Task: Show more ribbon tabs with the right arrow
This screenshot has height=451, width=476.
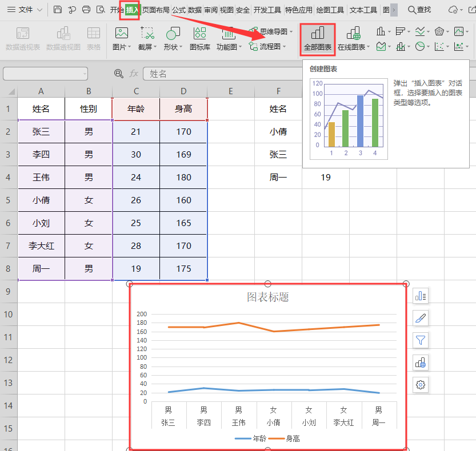Action: pyautogui.click(x=394, y=10)
